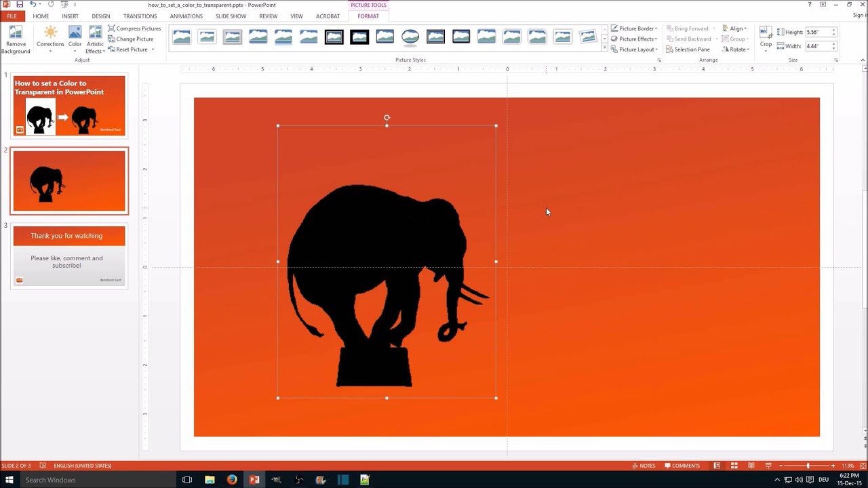Switch to the REVIEW tab
Viewport: 868px width, 488px height.
pos(268,16)
